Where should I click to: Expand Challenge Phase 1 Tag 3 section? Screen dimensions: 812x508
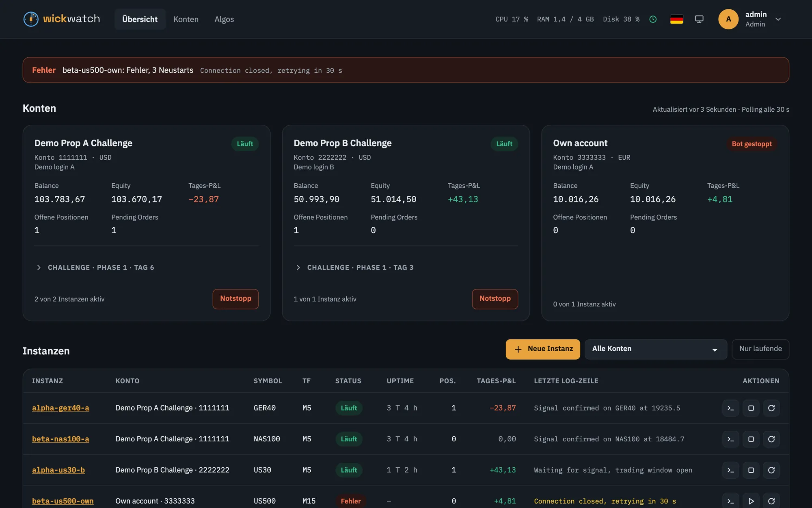tap(354, 267)
